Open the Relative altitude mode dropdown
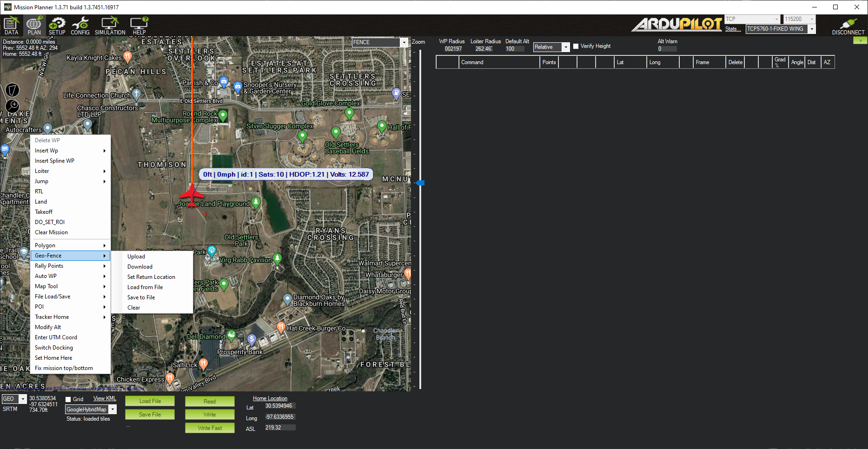Viewport: 868px width, 449px height. click(565, 47)
